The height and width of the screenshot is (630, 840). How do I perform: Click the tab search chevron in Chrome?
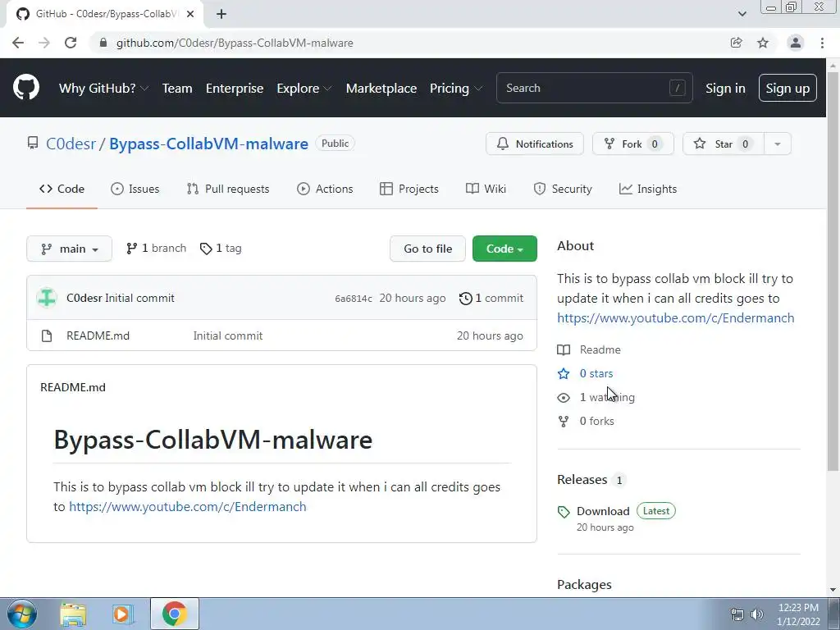(742, 14)
